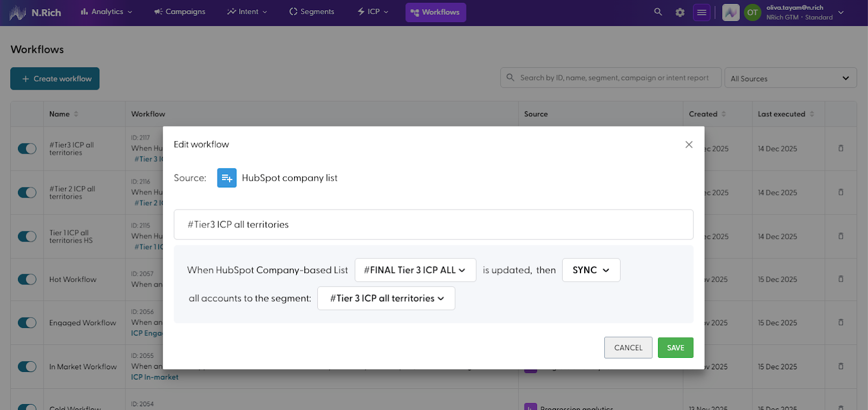Delete the #Tier3 ICP all territories workflow

pyautogui.click(x=840, y=148)
